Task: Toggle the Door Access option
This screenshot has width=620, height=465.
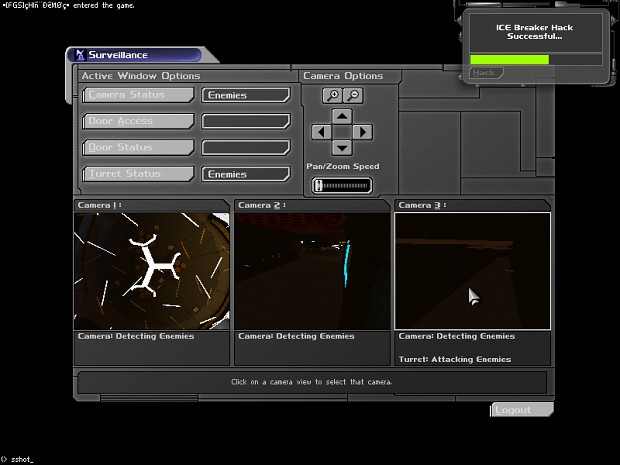Action: click(138, 121)
